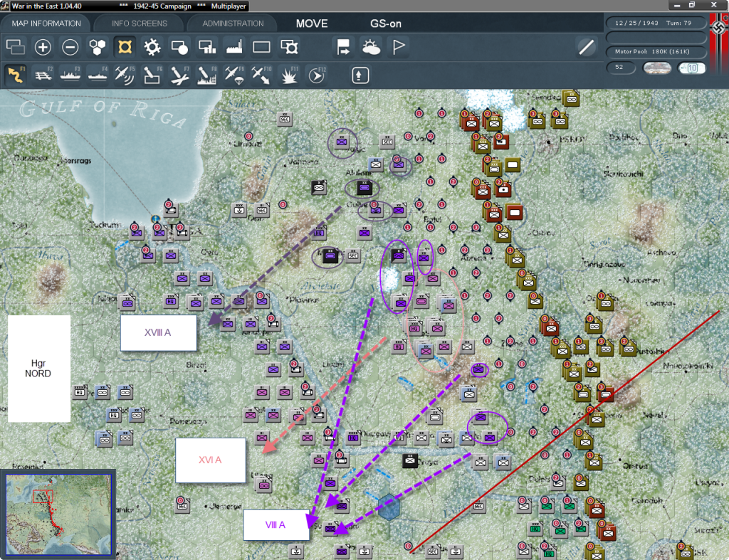Click the boxed up-arrow toolbar button
The width and height of the screenshot is (729, 560).
[x=360, y=75]
